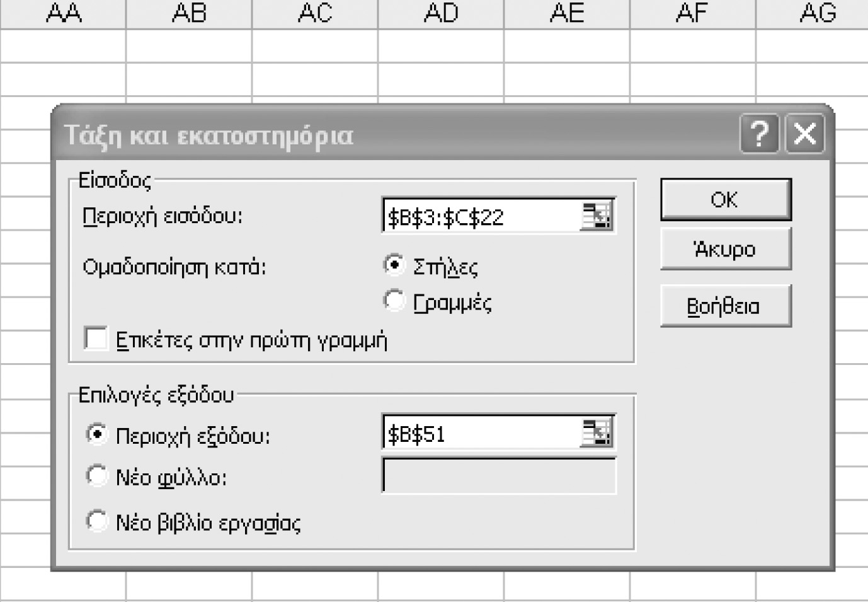Open help via the Βοήθεια button
This screenshot has width=868, height=602.
pyautogui.click(x=726, y=306)
